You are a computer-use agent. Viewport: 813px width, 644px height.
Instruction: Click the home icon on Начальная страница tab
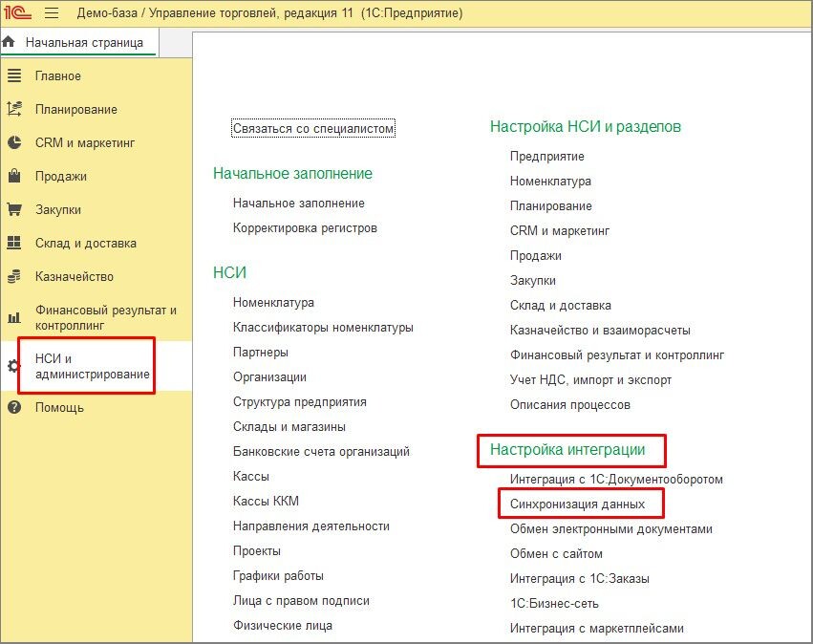click(9, 41)
